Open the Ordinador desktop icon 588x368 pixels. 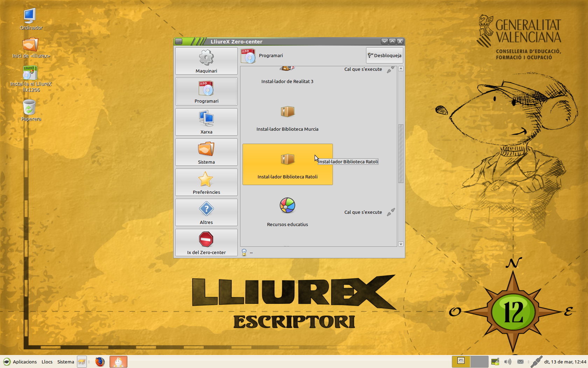[x=30, y=16]
